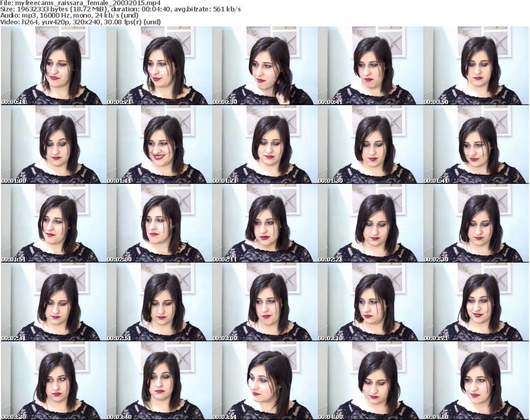Select the 00:00:50 thumbnail

(476, 66)
